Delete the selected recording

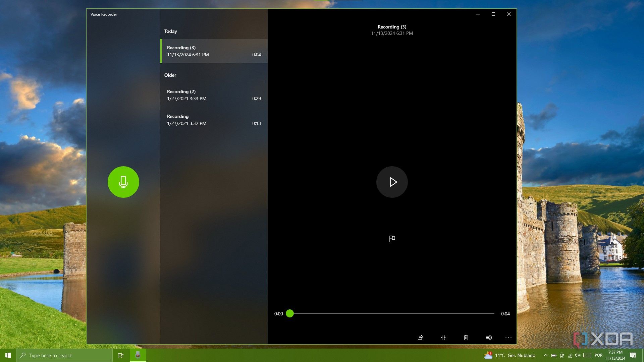click(x=466, y=338)
